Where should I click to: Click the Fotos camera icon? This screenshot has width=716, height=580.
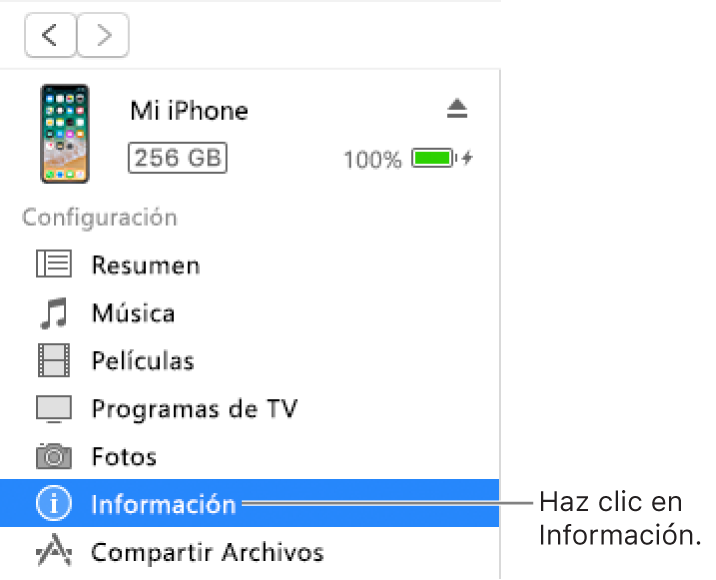pos(54,456)
